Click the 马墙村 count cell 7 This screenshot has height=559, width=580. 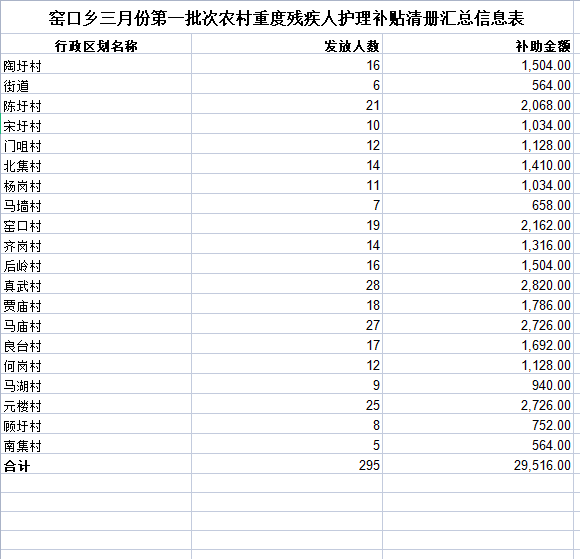(x=287, y=204)
